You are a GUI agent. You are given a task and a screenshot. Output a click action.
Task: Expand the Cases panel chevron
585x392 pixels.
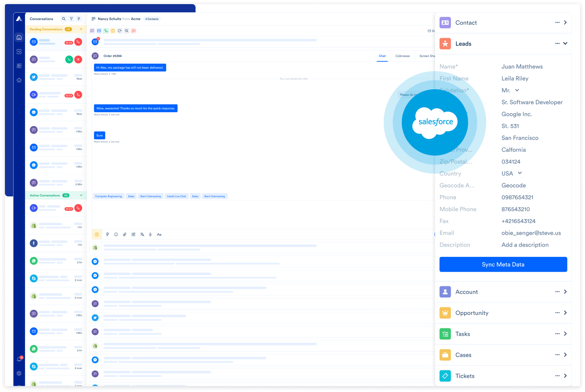tap(565, 355)
